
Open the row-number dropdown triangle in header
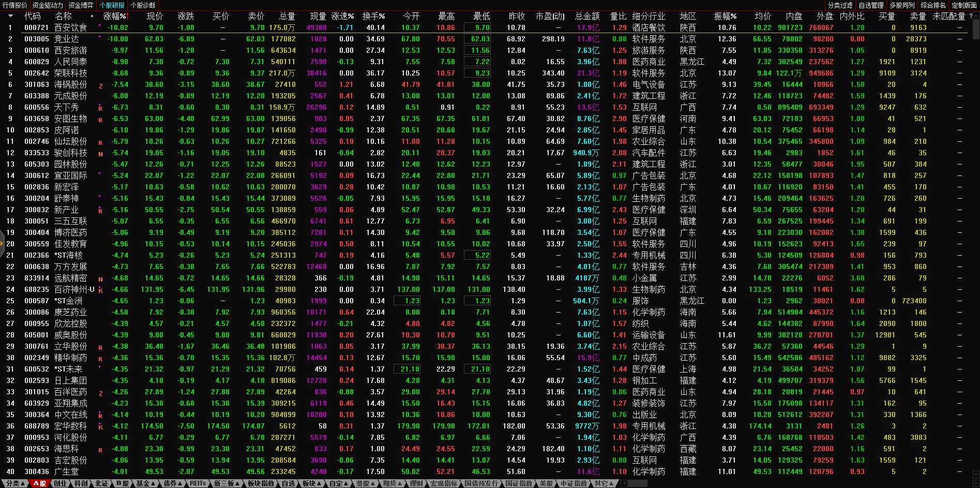click(10, 17)
